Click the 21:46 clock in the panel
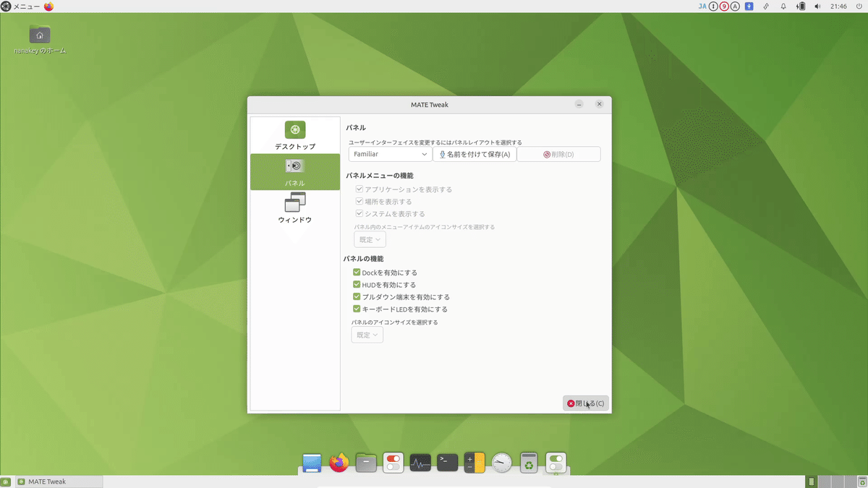The height and width of the screenshot is (488, 868). point(839,7)
